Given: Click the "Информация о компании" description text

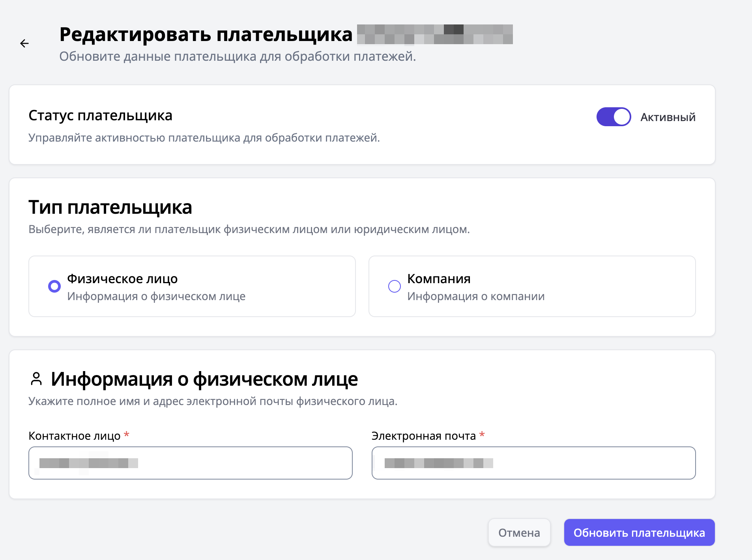Looking at the screenshot, I should 476,296.
